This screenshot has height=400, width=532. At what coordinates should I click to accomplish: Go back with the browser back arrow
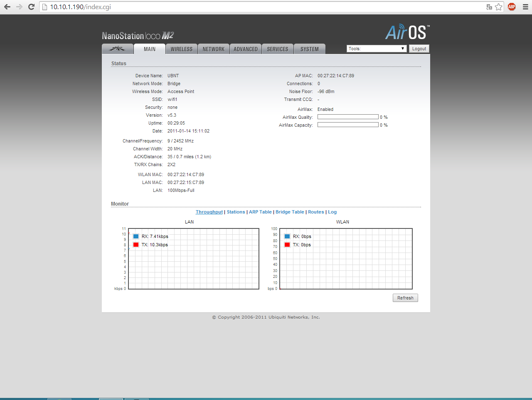click(7, 7)
